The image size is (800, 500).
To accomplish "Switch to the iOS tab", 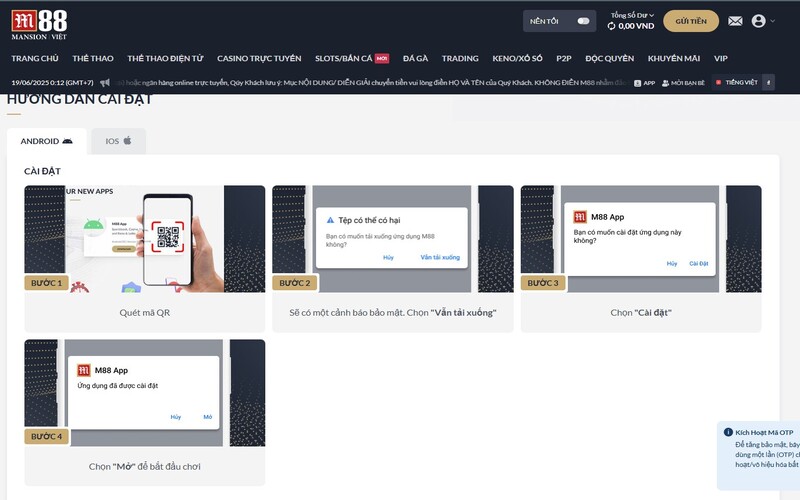I will 118,141.
